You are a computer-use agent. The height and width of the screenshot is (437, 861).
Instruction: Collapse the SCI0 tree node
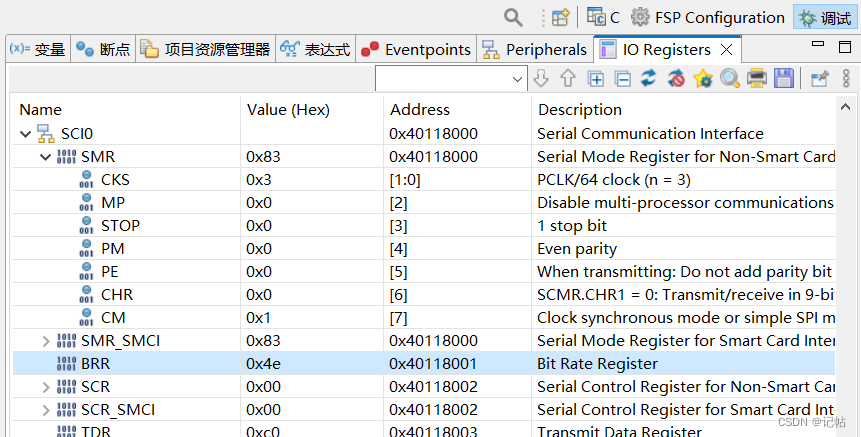click(x=25, y=133)
